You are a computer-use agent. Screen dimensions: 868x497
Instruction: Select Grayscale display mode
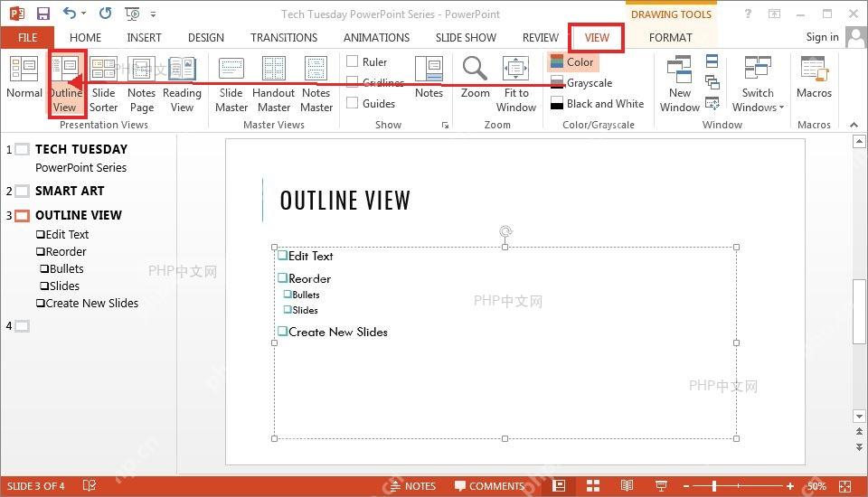coord(581,83)
